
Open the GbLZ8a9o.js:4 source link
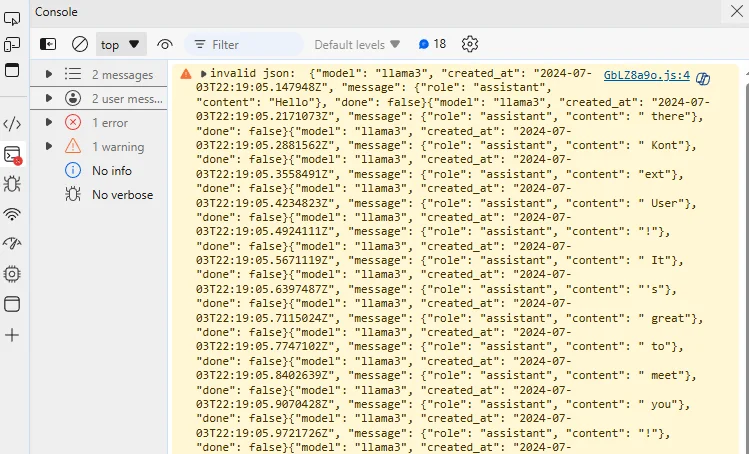646,74
